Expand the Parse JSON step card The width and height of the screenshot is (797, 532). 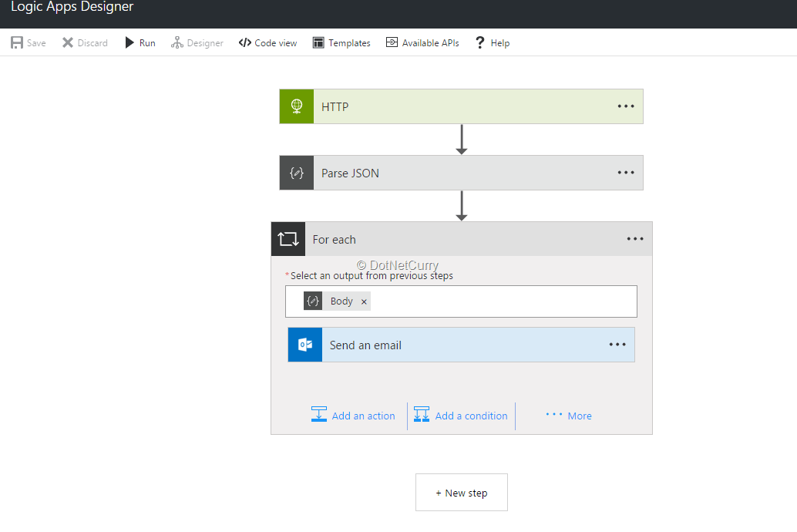point(461,173)
